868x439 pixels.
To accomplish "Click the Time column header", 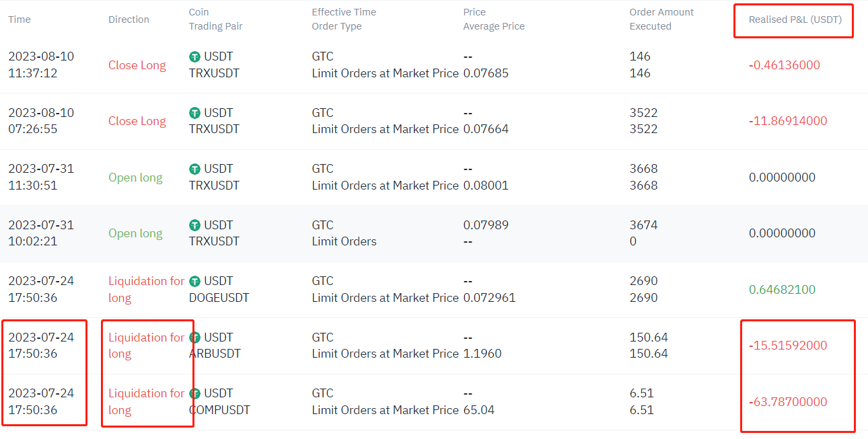I will coord(20,19).
